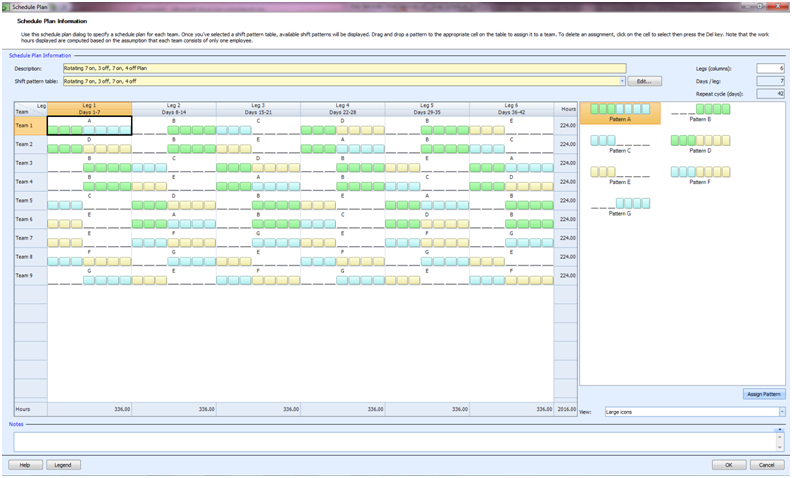The width and height of the screenshot is (792, 478).
Task: Select the Team 2 row header
Action: point(31,145)
